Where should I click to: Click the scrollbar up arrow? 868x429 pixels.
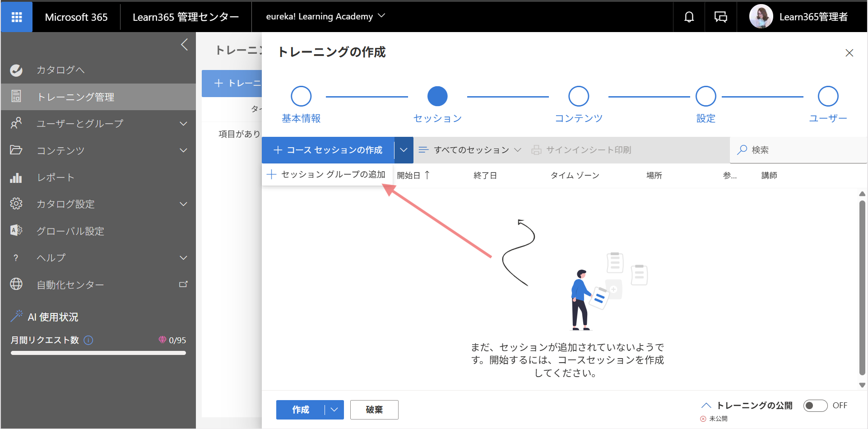[862, 194]
